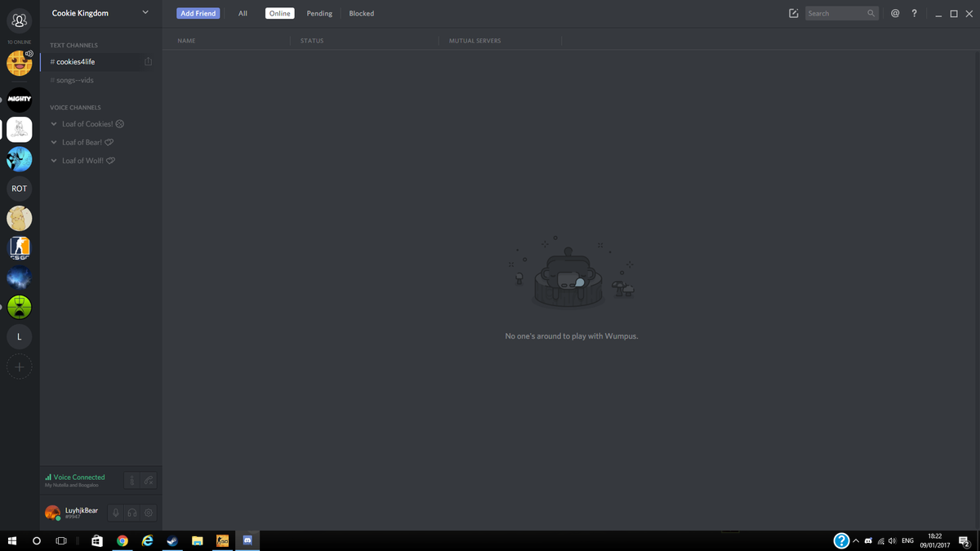Screen dimensions: 980x551
Task: Open Steam from the taskbar
Action: click(x=172, y=541)
